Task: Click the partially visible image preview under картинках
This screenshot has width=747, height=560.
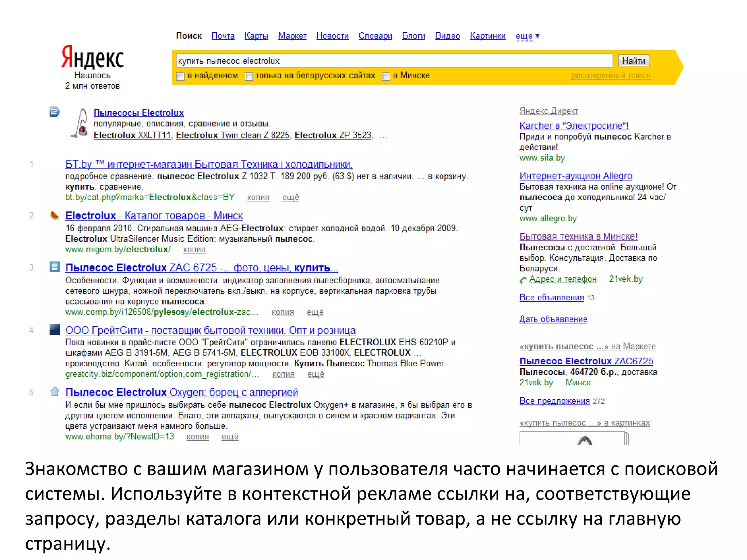Action: coord(574,438)
